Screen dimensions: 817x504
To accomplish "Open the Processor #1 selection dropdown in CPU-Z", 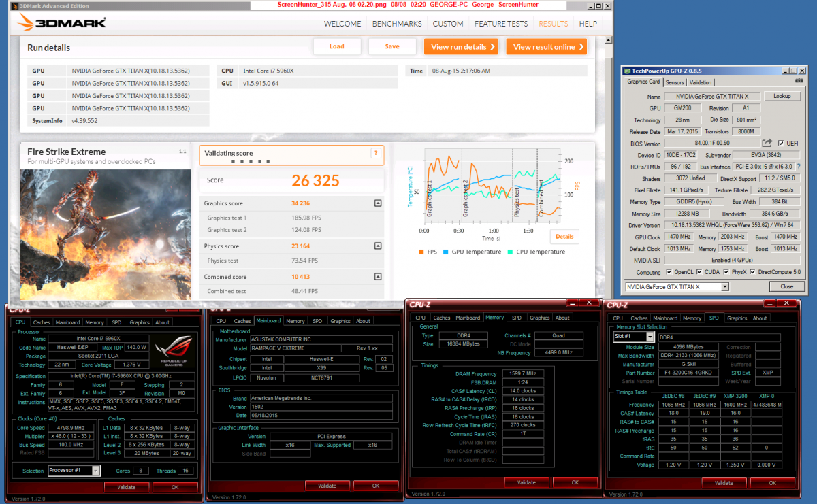I will click(x=96, y=471).
